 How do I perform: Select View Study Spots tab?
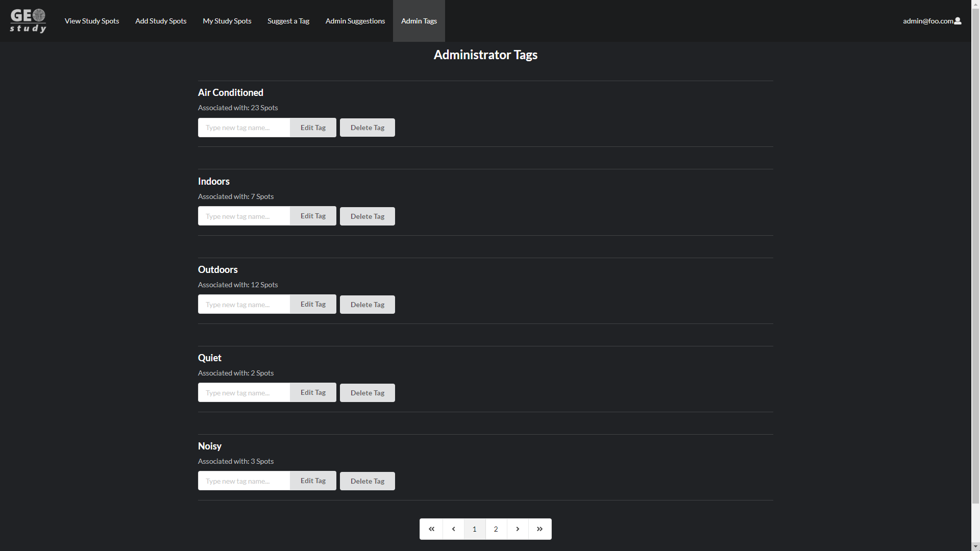click(x=91, y=21)
